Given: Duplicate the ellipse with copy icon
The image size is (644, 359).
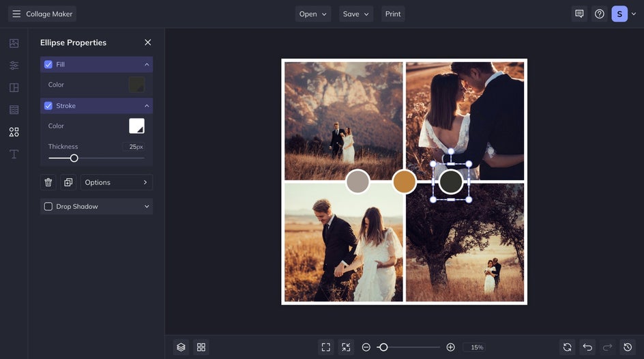Looking at the screenshot, I should (68, 182).
